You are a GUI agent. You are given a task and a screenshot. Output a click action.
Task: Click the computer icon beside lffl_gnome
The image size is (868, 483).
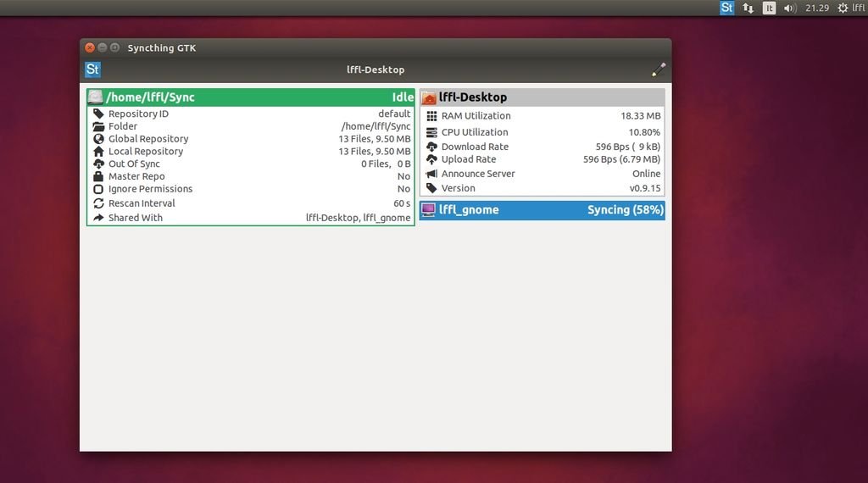point(428,209)
